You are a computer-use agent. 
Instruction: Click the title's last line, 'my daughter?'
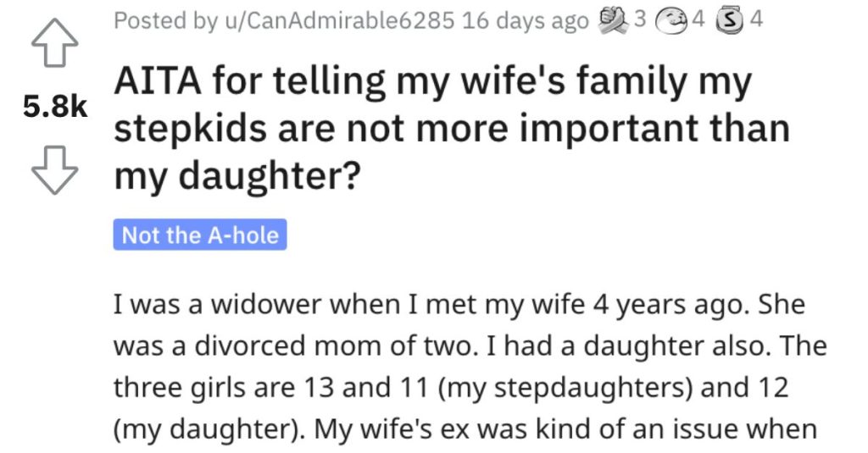click(237, 176)
